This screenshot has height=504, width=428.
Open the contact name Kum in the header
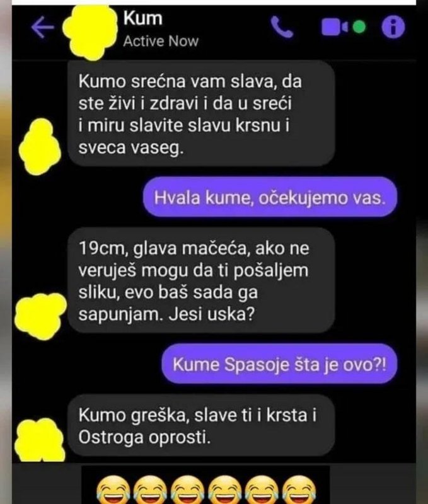click(x=143, y=18)
